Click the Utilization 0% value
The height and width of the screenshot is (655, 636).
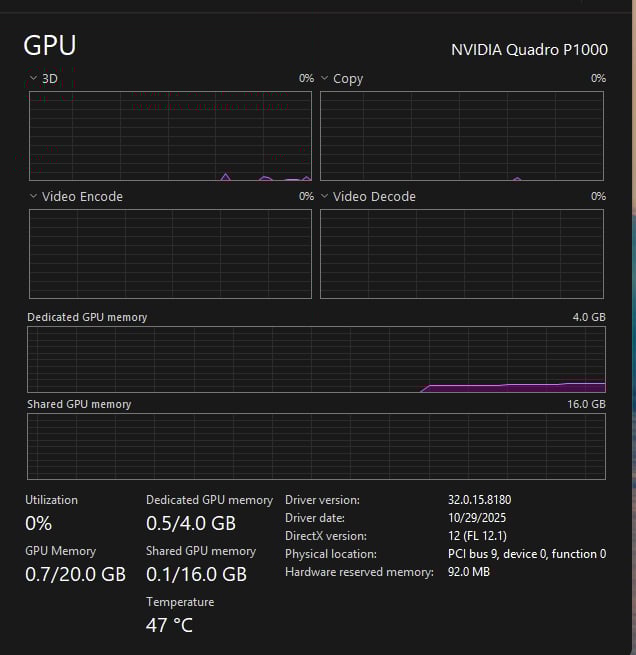(38, 523)
